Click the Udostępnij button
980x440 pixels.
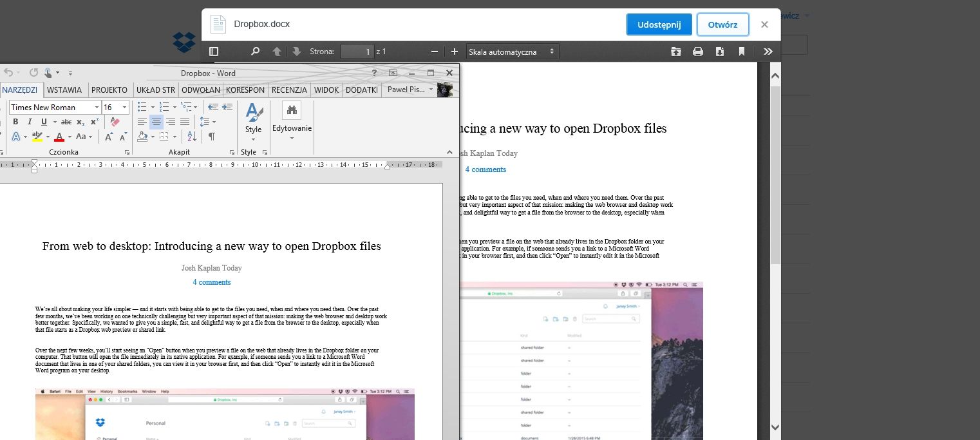point(659,24)
